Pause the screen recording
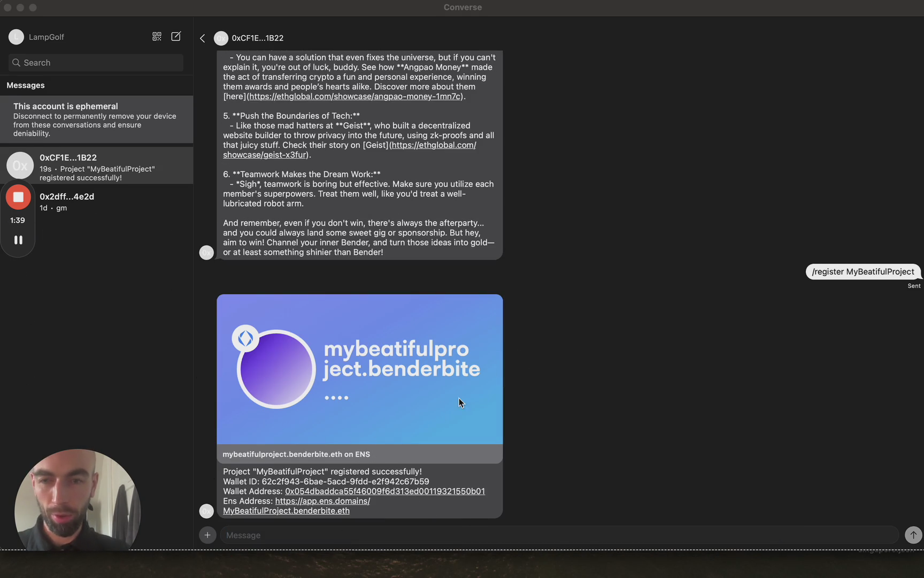Image resolution: width=924 pixels, height=578 pixels. point(18,240)
